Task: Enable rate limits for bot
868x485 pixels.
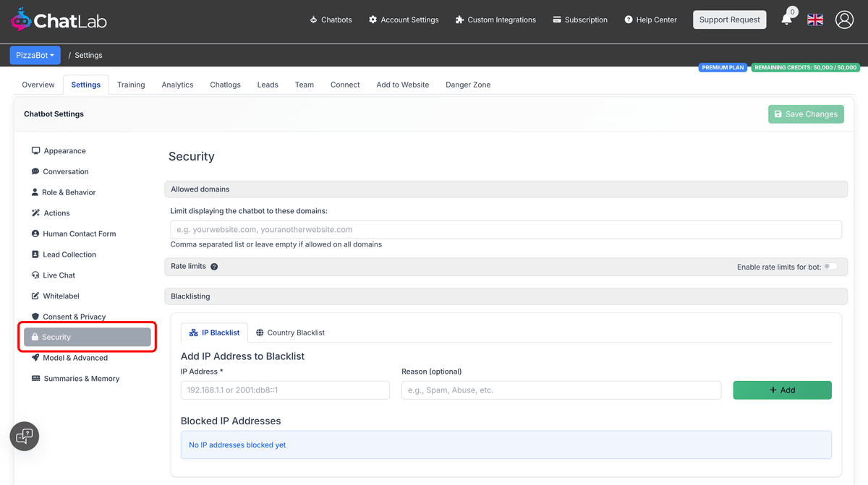Action: click(831, 266)
